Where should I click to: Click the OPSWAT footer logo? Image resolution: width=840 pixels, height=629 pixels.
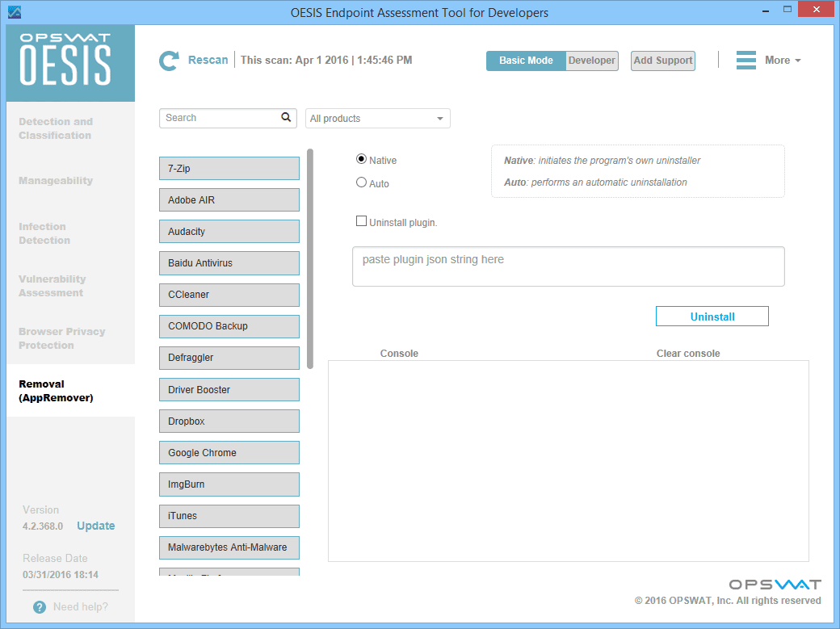point(775,585)
